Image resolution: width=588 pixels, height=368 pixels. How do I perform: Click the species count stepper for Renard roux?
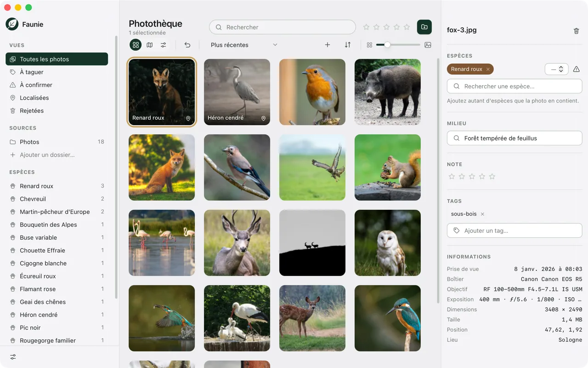(556, 69)
